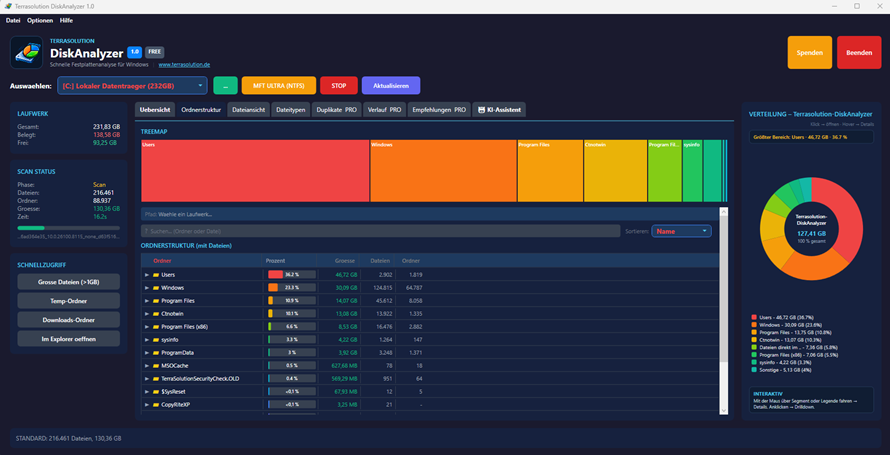Viewport: 890px width, 455px height.
Task: Click the Dateien column header
Action: [x=380, y=260]
